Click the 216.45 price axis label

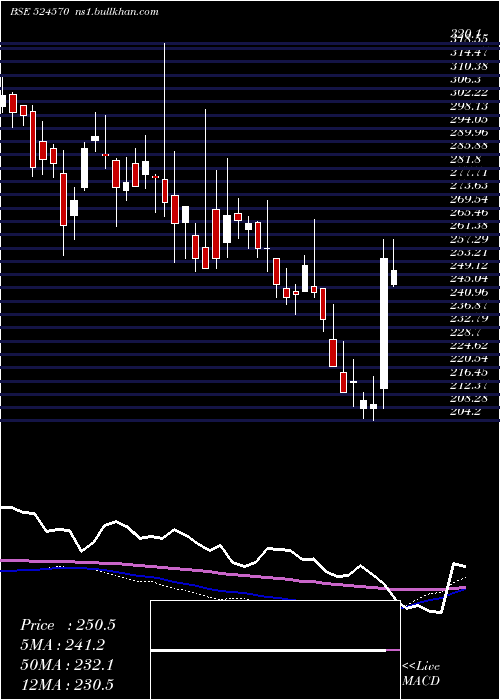468,372
